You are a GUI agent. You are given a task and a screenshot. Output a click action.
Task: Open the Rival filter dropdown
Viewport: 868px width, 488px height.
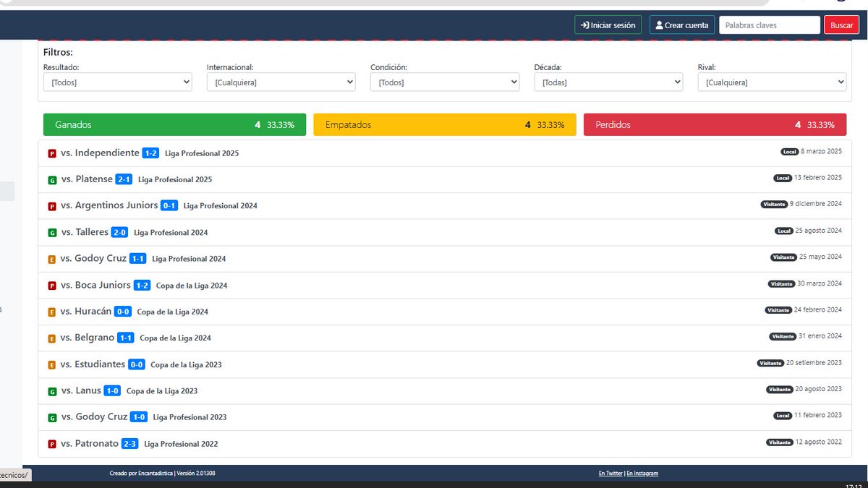(772, 82)
